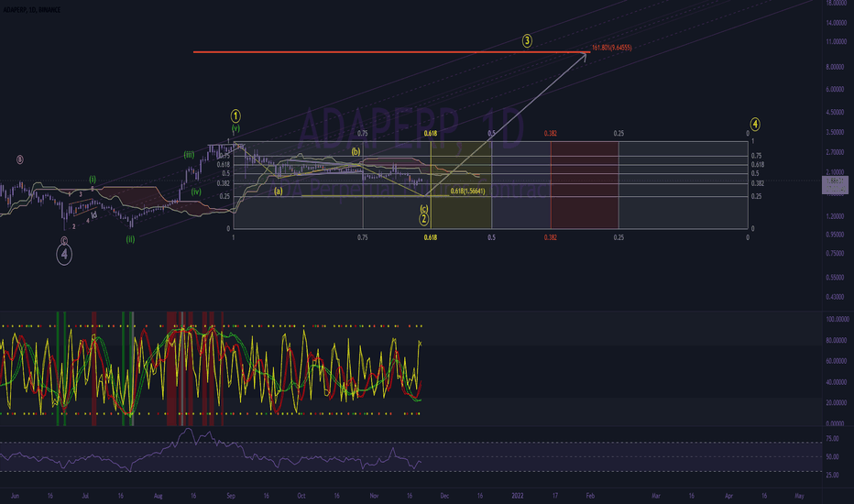Select the large grey circled 4 label
Viewport: 854px width, 504px height.
pyautogui.click(x=64, y=254)
